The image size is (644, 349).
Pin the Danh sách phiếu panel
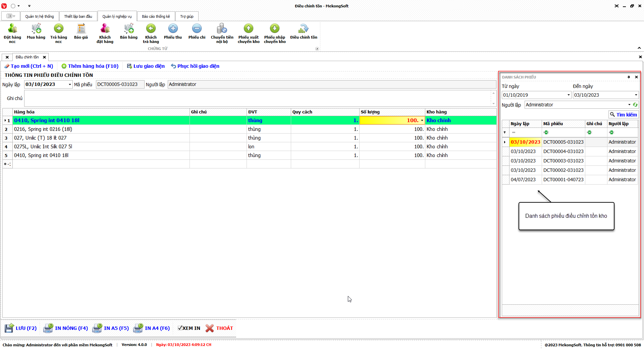pos(629,77)
